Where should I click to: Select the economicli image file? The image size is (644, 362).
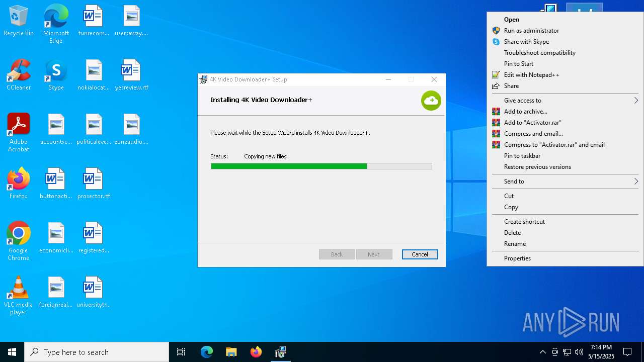click(x=56, y=238)
